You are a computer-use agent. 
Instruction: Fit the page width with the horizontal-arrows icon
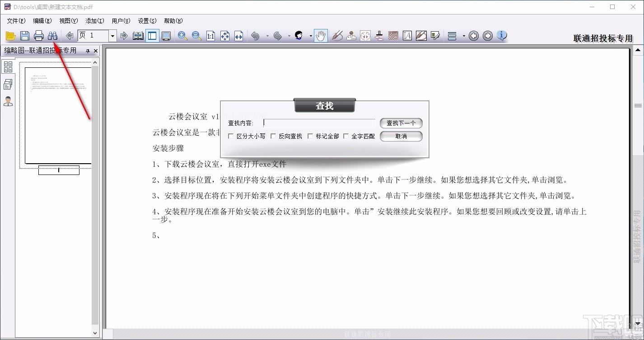click(x=239, y=36)
